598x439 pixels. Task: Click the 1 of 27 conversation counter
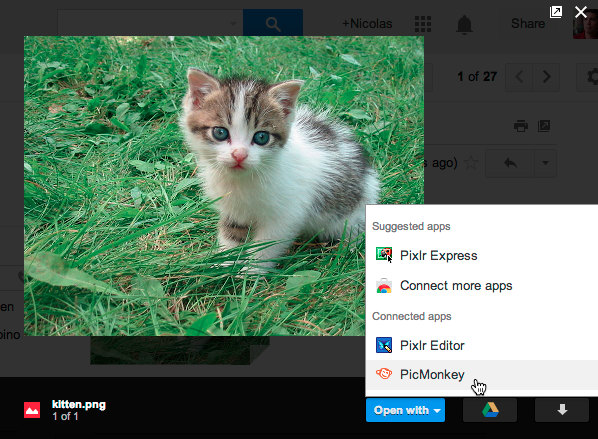click(477, 77)
